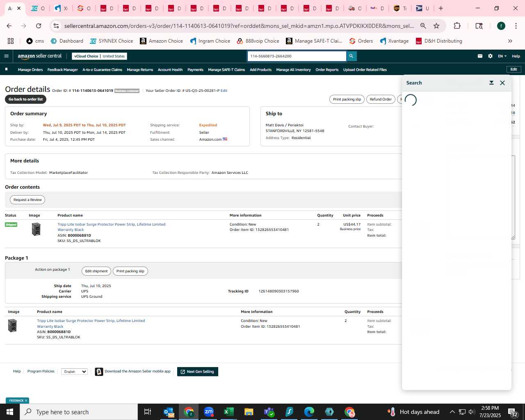Viewport: 525px width, 420px height.
Task: Open the browser extensions puzzle icon
Action: coord(457,26)
